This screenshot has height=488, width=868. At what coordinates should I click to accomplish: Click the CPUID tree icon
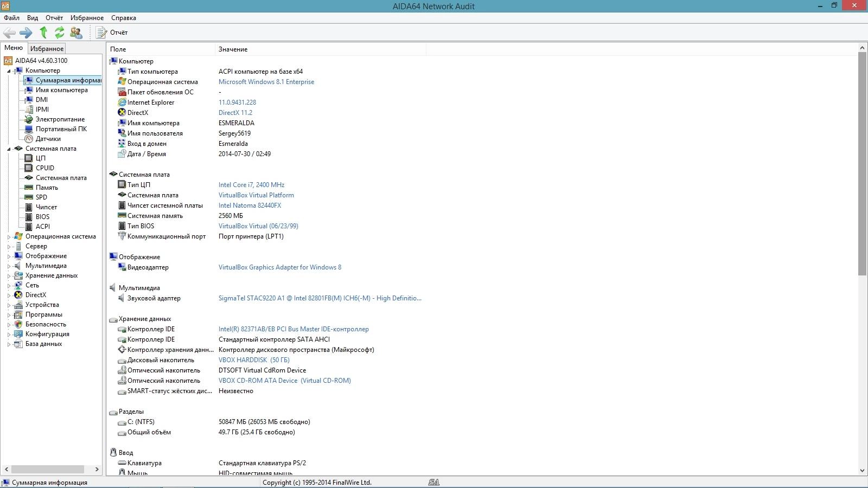pos(29,168)
